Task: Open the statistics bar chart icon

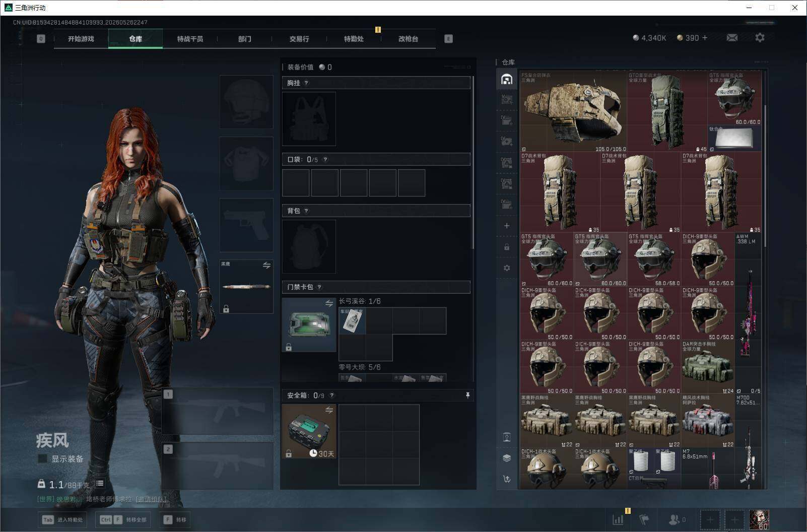Action: pos(618,519)
